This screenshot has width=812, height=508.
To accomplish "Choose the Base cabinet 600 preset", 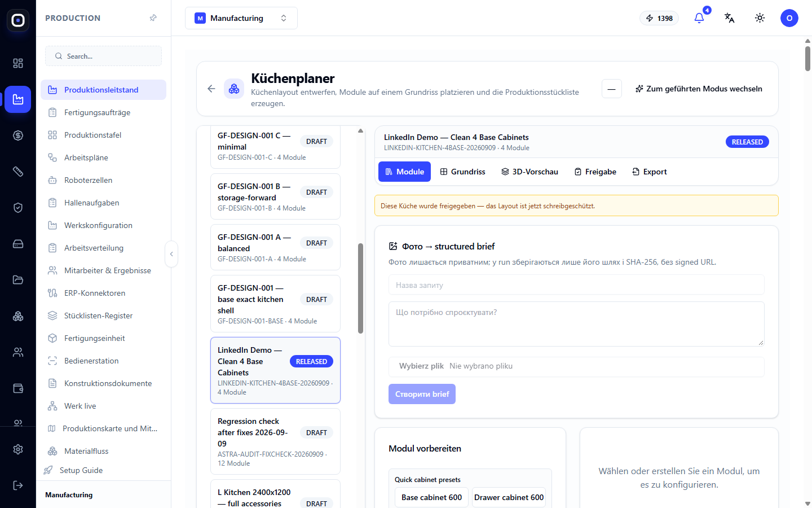I will point(431,497).
